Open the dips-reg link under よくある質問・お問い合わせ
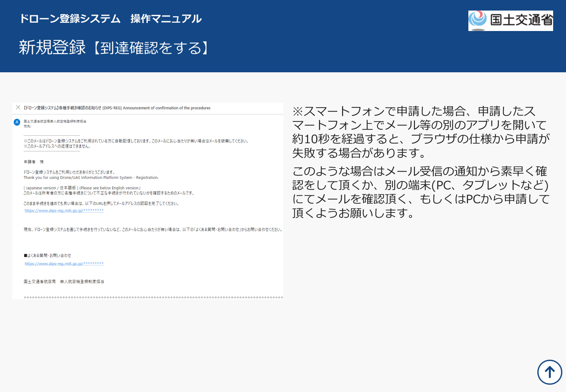 click(64, 264)
